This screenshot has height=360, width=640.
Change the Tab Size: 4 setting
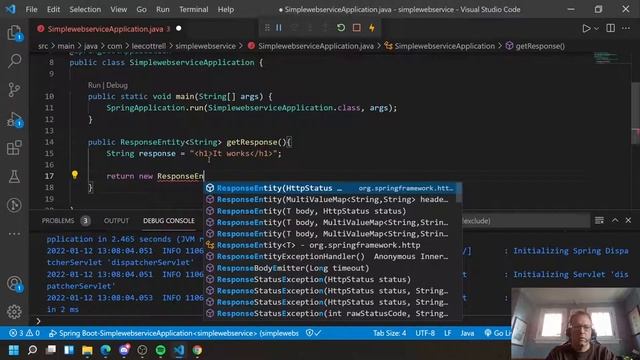(389, 333)
